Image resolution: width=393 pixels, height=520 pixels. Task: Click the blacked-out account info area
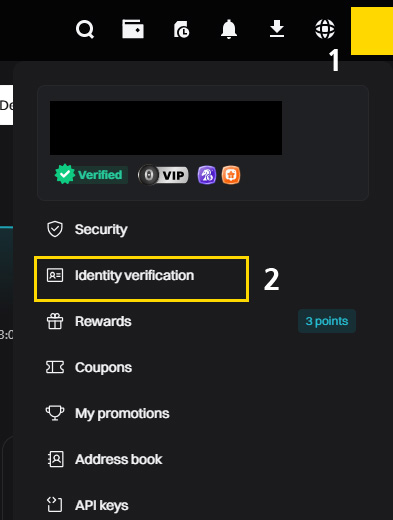click(x=166, y=128)
